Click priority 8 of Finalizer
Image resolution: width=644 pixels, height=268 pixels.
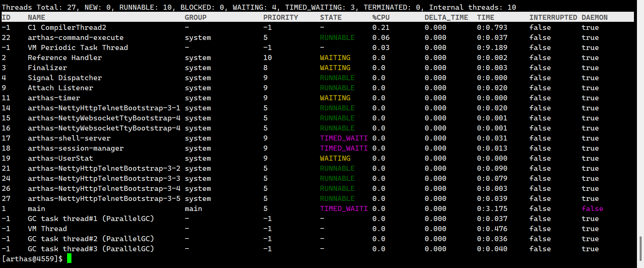click(265, 68)
